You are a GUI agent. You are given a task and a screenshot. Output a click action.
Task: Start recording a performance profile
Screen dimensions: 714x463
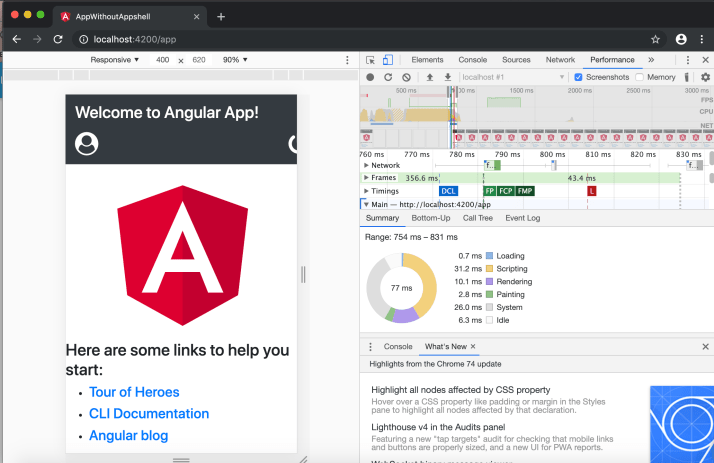click(x=370, y=77)
